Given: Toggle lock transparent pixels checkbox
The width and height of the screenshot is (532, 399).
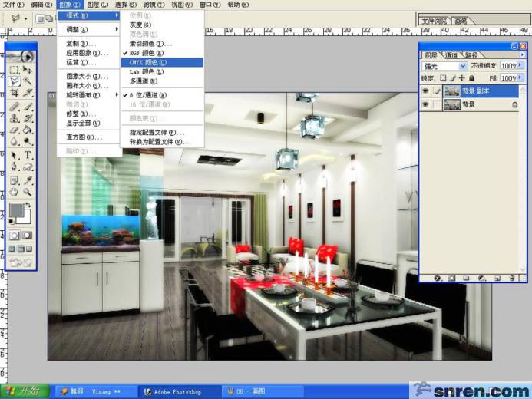Looking at the screenshot, I should click(443, 78).
